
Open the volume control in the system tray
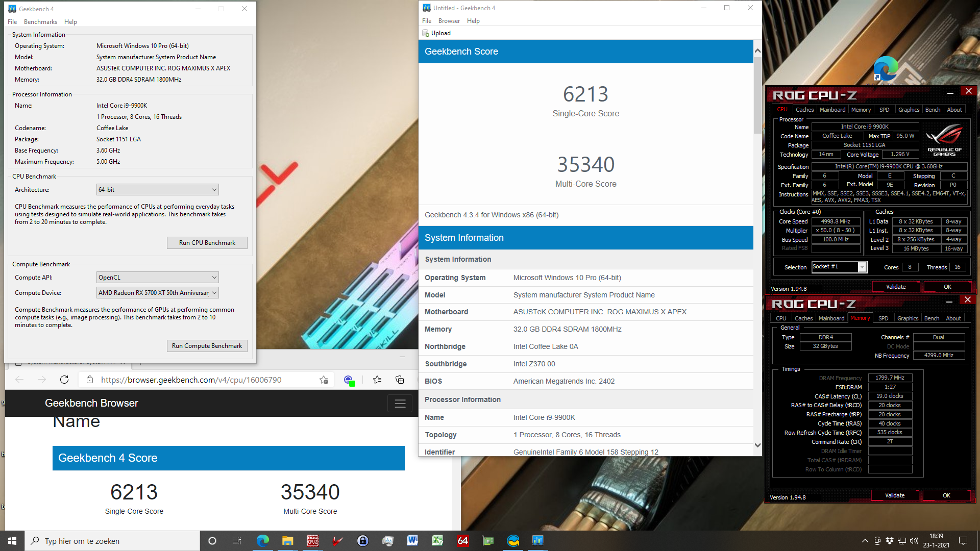click(914, 541)
